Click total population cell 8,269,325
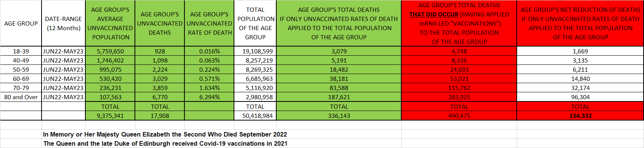The image size is (644, 148). tap(255, 69)
